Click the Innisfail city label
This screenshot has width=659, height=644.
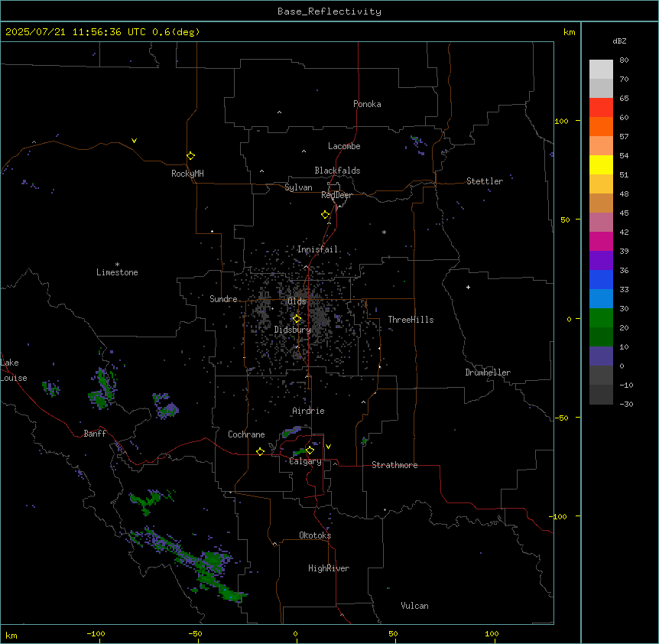click(317, 249)
